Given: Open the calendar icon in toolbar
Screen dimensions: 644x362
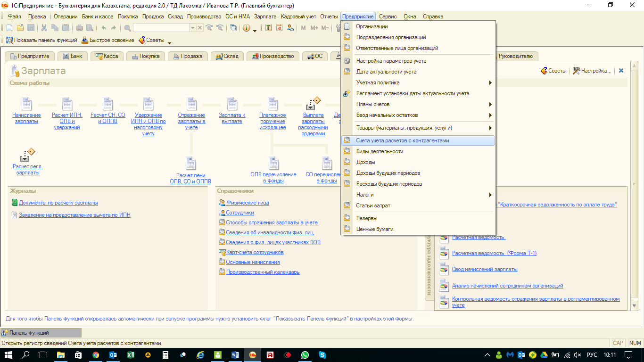Looking at the screenshot, I should tap(279, 28).
